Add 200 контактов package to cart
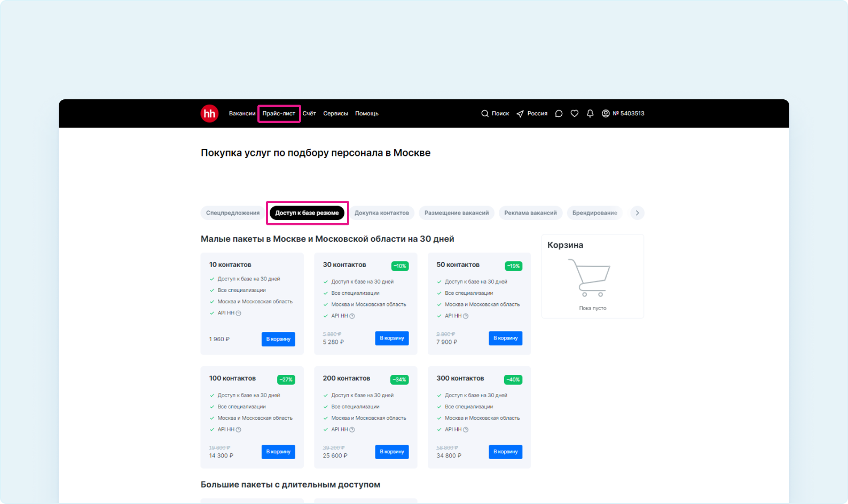Image resolution: width=848 pixels, height=504 pixels. (x=392, y=452)
